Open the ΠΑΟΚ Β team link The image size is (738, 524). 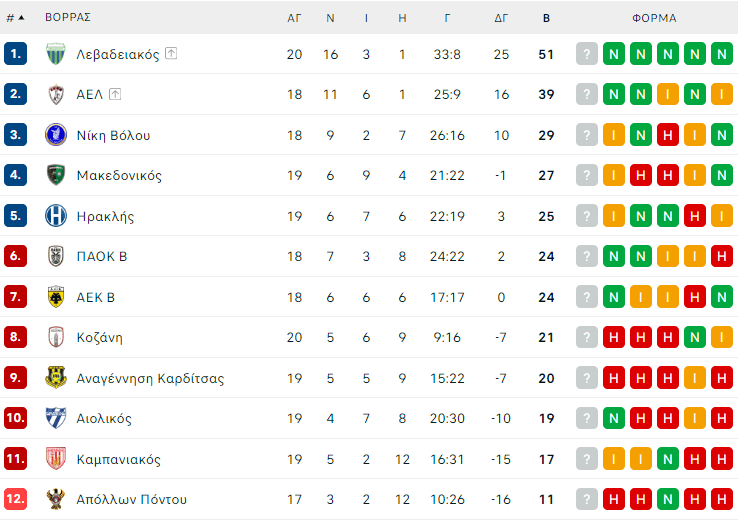click(101, 257)
